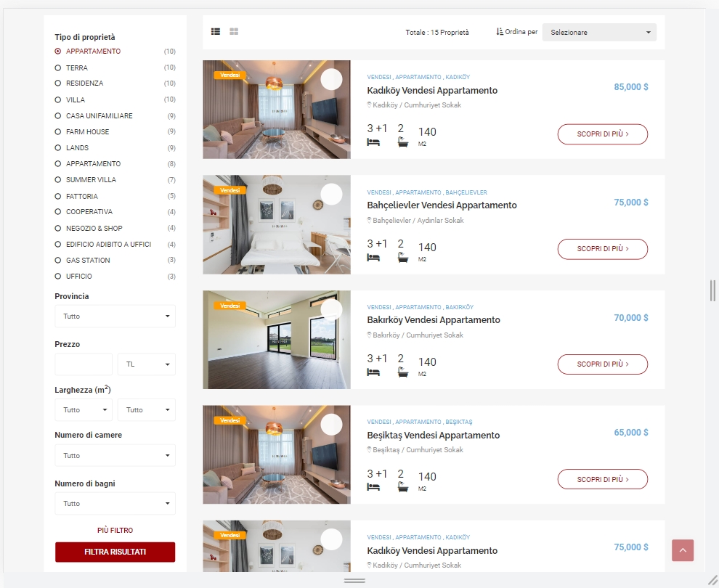Viewport: 719px width, 588px height.
Task: Open the Selezionare sort dropdown
Action: click(x=599, y=33)
